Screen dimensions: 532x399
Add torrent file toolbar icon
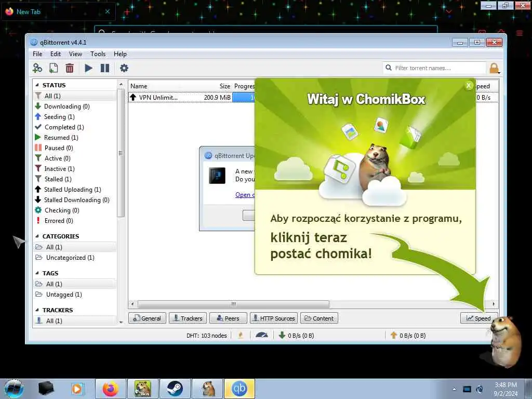tap(54, 68)
